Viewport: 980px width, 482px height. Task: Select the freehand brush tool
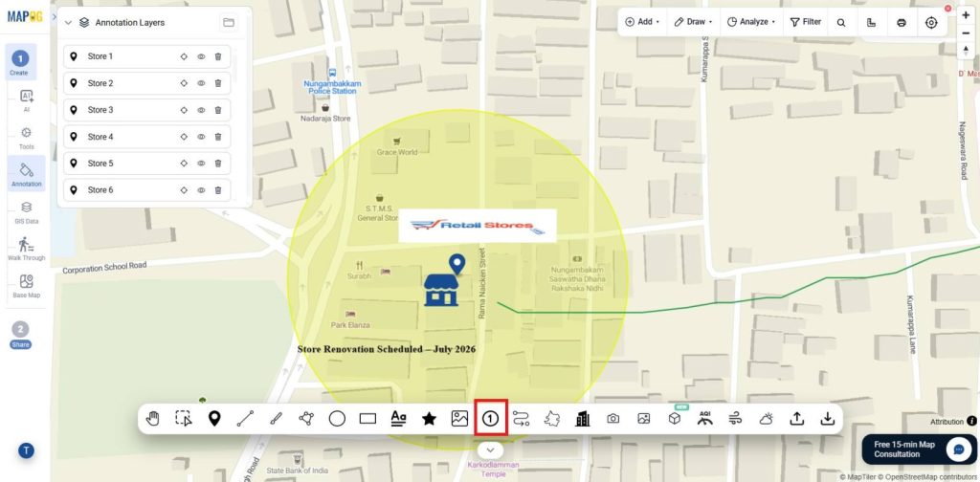click(x=276, y=419)
